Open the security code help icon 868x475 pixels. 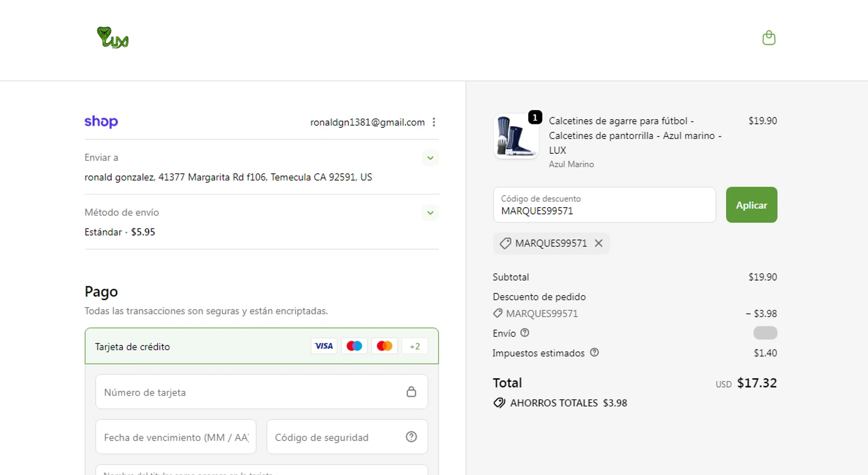[411, 437]
